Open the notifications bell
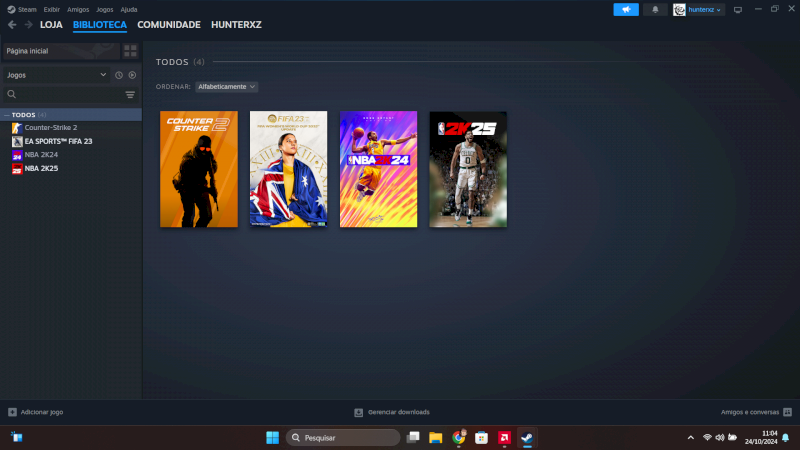This screenshot has width=800, height=450. coord(656,9)
